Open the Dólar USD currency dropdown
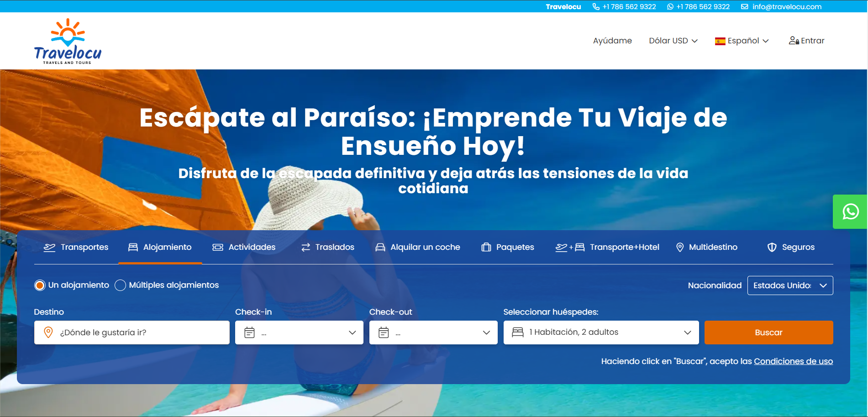868x417 pixels. coord(673,41)
